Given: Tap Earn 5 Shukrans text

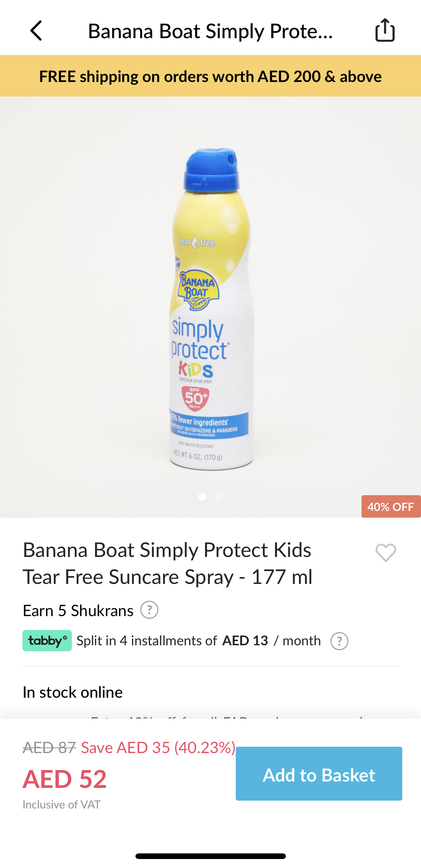Looking at the screenshot, I should tap(78, 610).
